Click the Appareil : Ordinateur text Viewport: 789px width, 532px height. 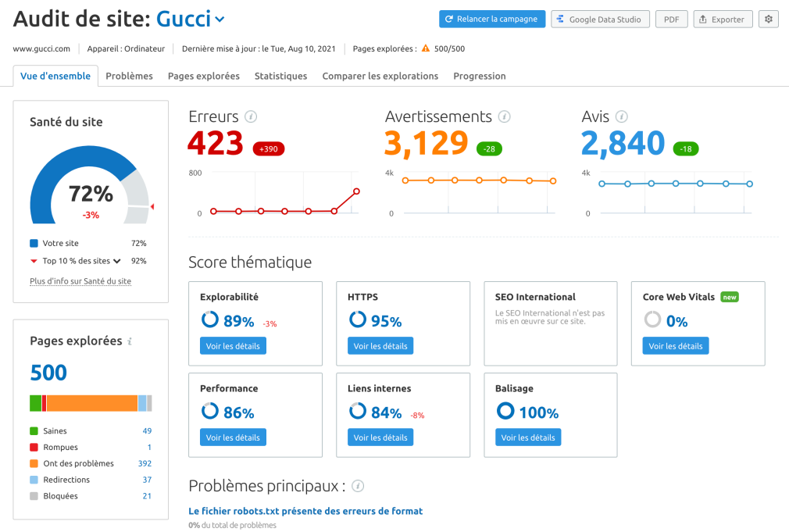tap(126, 48)
